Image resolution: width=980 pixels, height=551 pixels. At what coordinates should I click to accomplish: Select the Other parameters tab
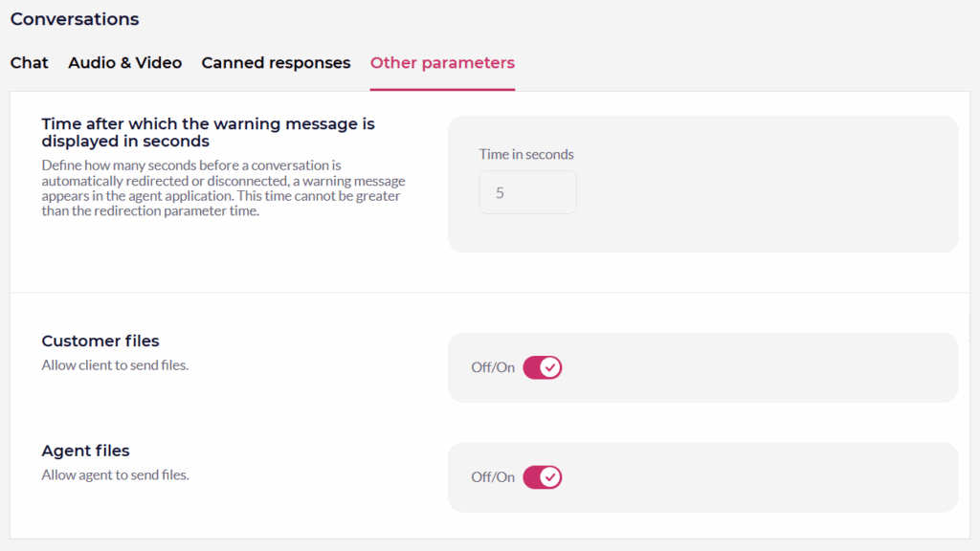pos(442,63)
